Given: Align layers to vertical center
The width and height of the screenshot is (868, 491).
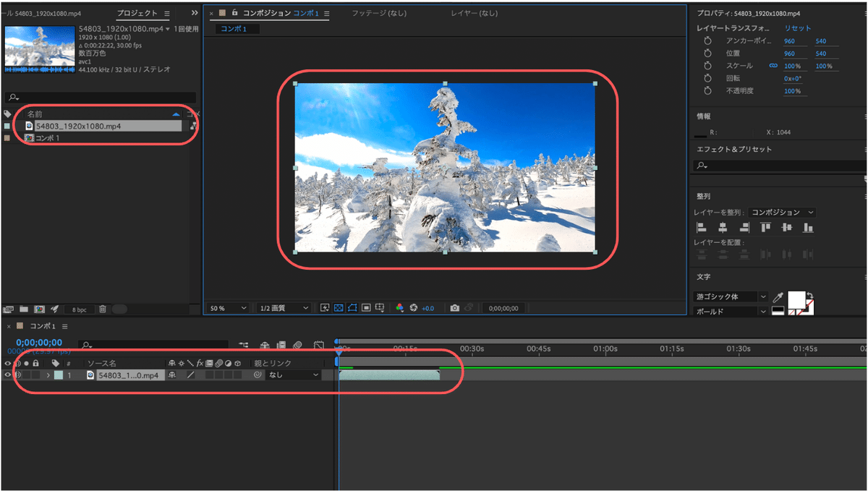Looking at the screenshot, I should click(787, 228).
